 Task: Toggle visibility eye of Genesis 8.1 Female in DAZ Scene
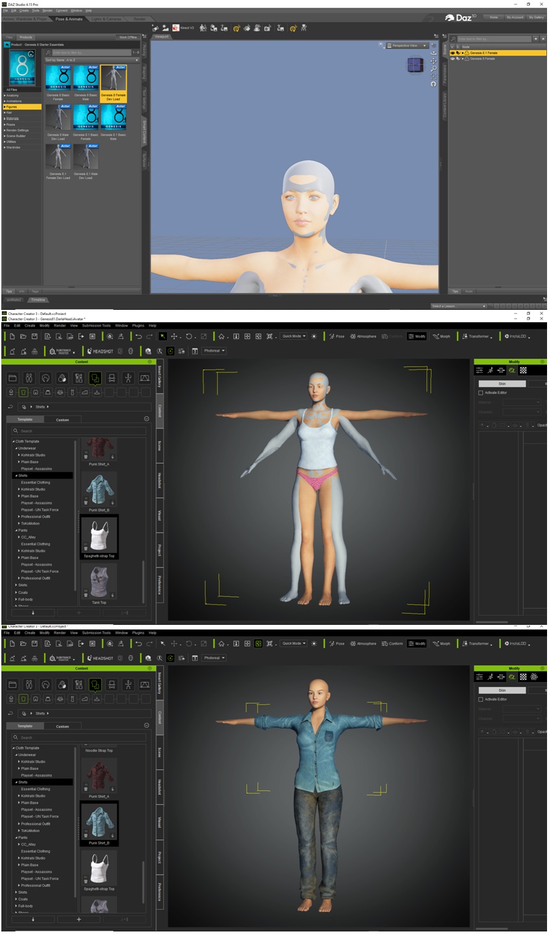pos(452,53)
